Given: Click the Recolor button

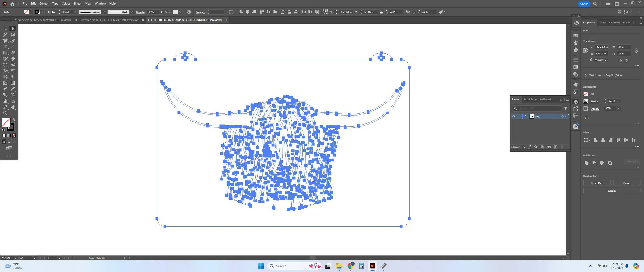Looking at the screenshot, I should tap(612, 191).
